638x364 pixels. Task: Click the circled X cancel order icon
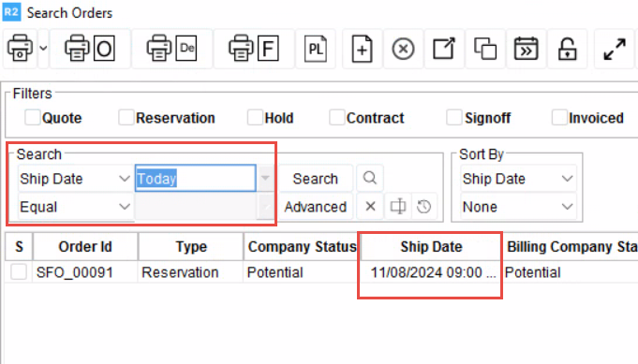point(403,49)
